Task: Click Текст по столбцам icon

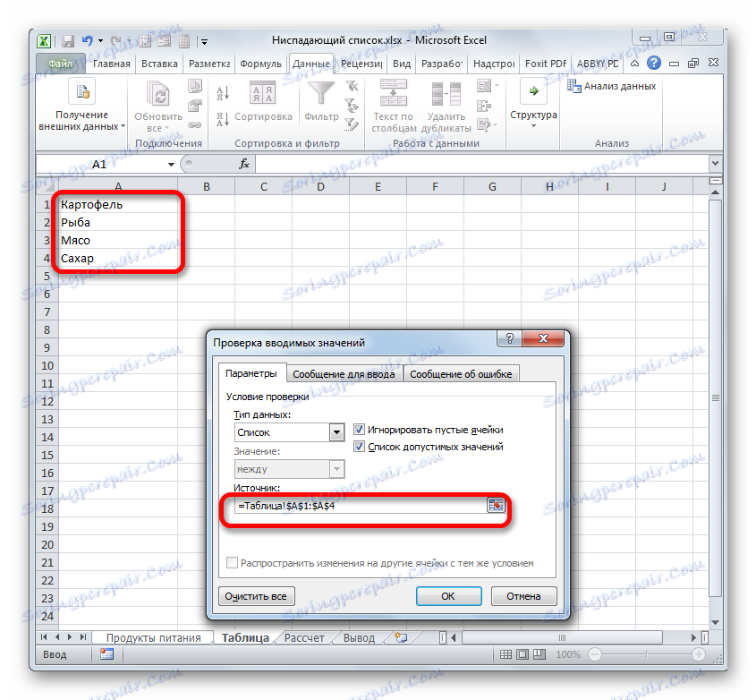Action: [x=393, y=92]
